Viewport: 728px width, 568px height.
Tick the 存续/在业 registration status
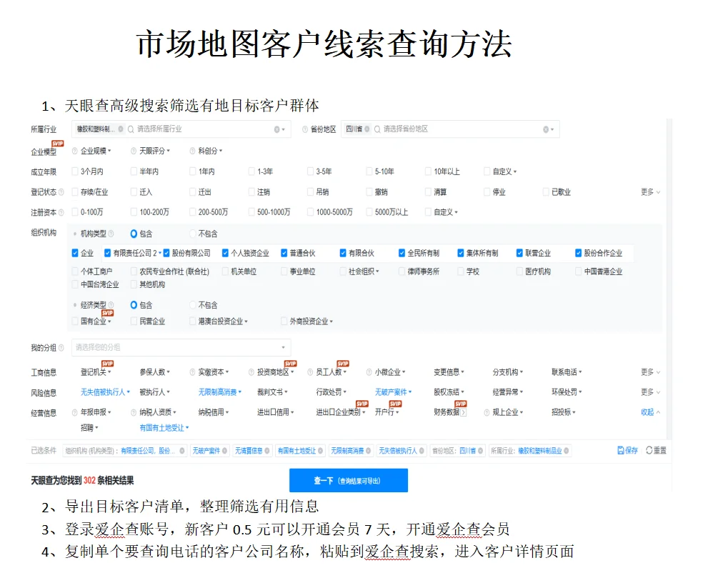(x=75, y=191)
